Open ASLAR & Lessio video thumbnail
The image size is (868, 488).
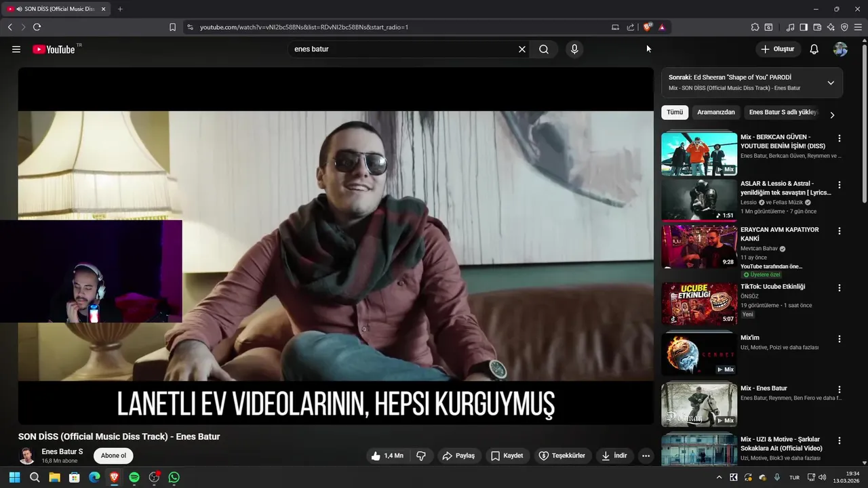[x=699, y=200]
